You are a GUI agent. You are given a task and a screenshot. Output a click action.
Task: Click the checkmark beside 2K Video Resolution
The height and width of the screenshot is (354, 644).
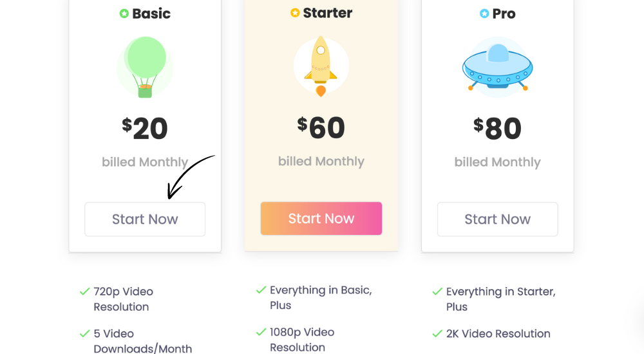pos(437,333)
